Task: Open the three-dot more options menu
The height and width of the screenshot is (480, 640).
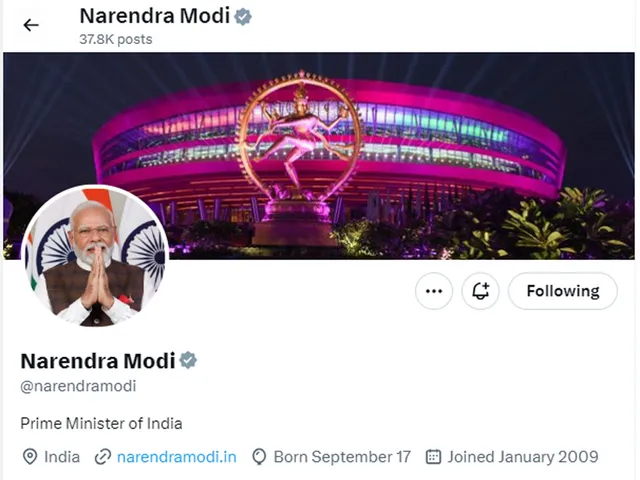Action: (433, 291)
